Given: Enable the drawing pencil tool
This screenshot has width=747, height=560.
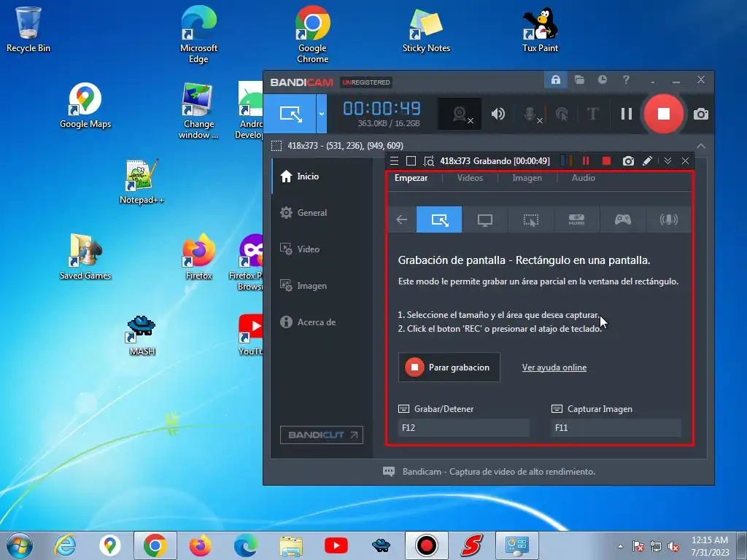Looking at the screenshot, I should coord(647,161).
